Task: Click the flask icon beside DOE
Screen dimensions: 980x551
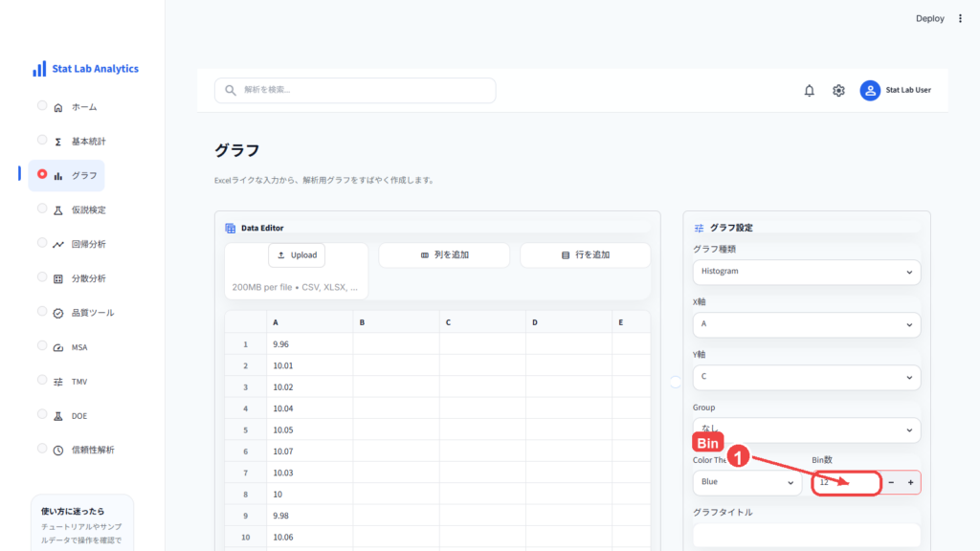Action: (x=58, y=416)
